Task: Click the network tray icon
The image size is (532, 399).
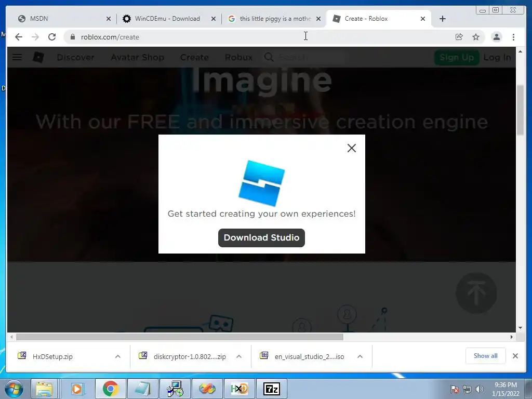Action: 467,389
